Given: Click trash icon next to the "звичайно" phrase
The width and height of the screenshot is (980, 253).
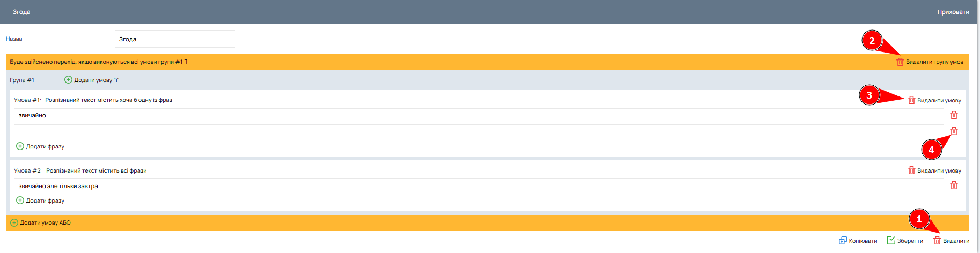Looking at the screenshot, I should (x=954, y=115).
